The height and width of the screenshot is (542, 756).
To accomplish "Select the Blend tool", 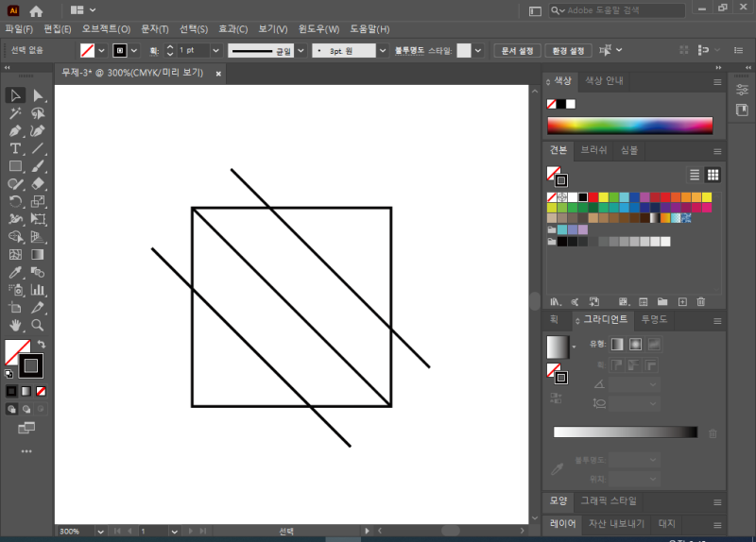I will pos(38,272).
